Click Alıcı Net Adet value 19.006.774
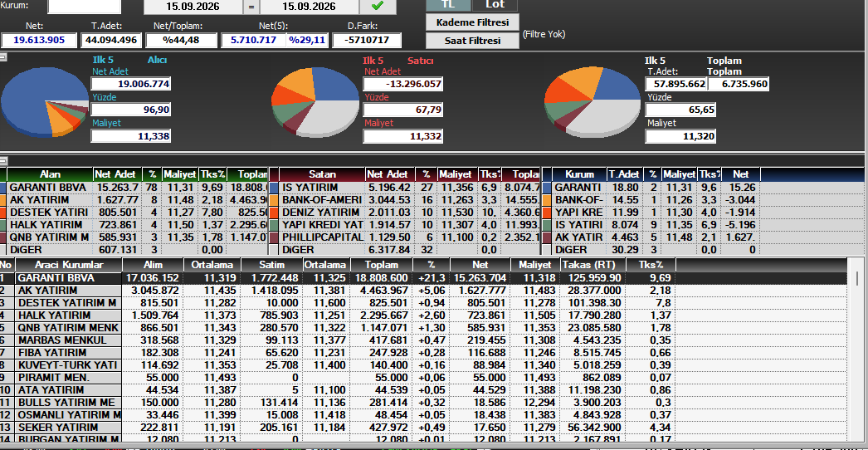868x450 pixels. (130, 84)
